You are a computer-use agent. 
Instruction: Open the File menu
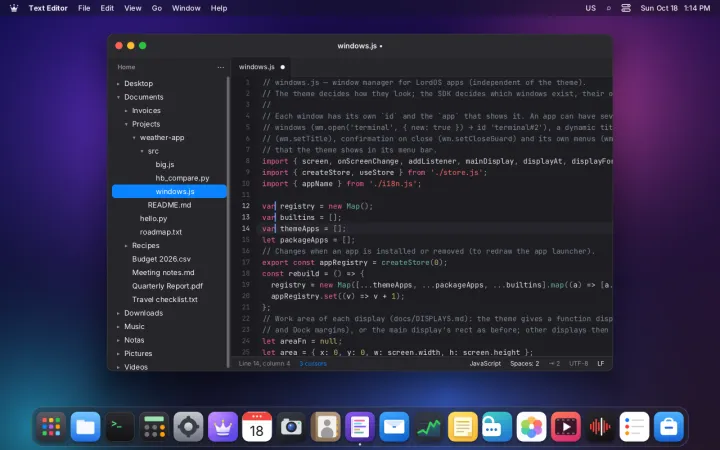point(84,8)
